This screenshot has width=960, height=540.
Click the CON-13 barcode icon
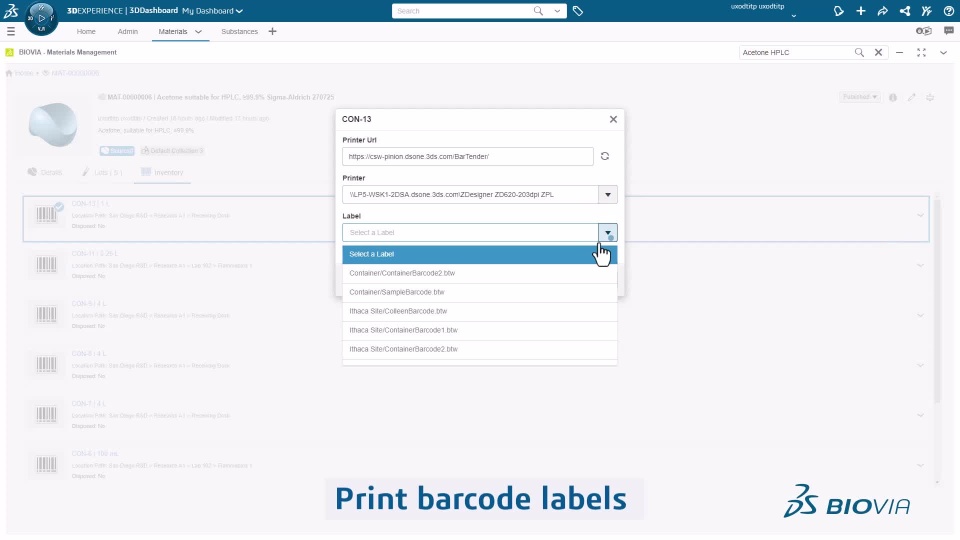pyautogui.click(x=46, y=214)
